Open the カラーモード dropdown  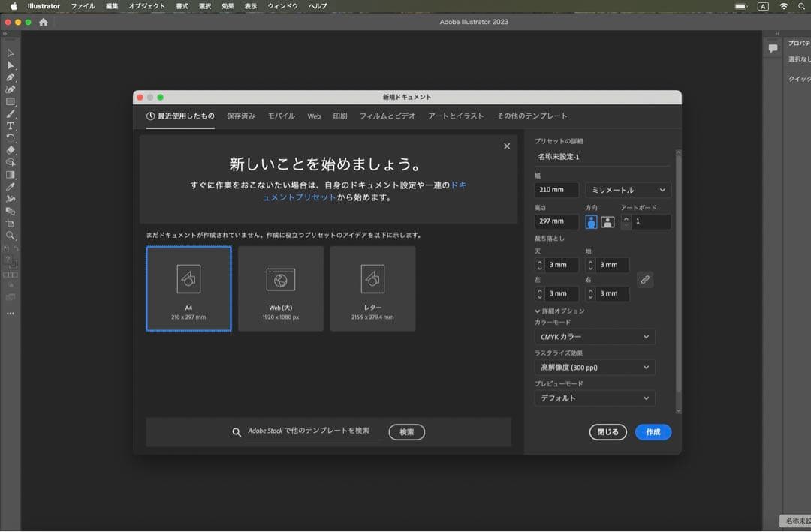point(594,337)
